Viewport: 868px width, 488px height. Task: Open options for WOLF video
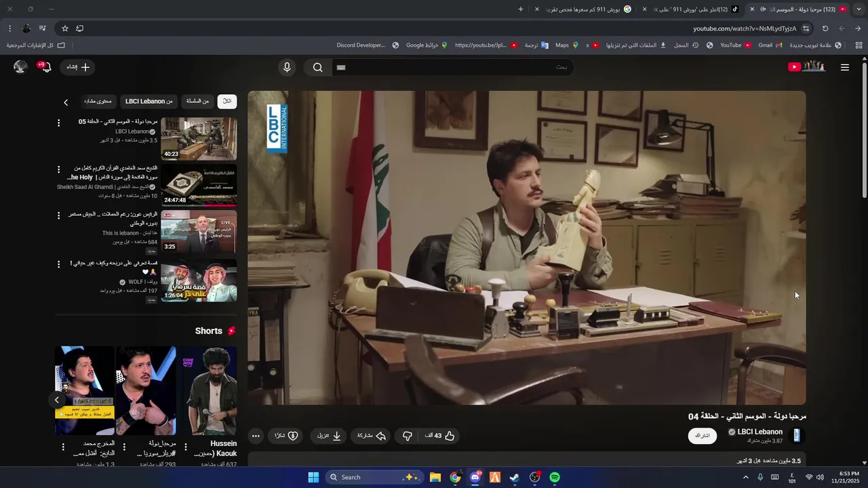click(58, 263)
